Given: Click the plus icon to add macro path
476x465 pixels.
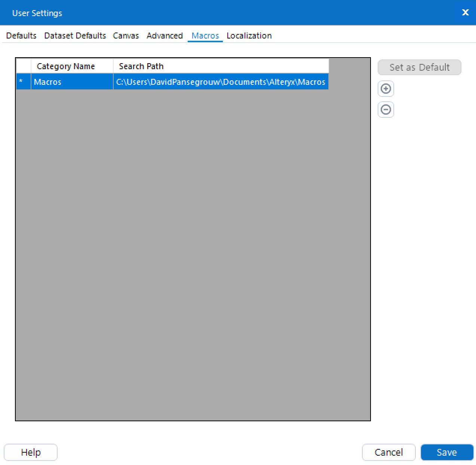Looking at the screenshot, I should click(x=386, y=89).
